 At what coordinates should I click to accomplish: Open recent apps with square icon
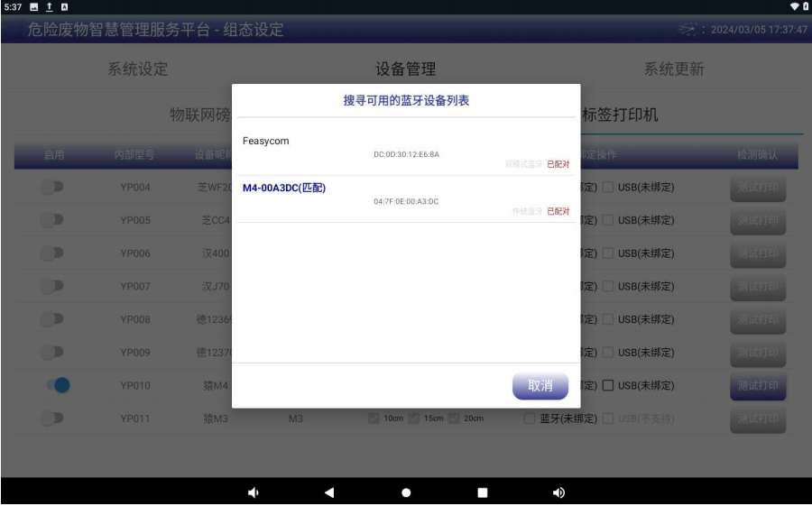(482, 492)
